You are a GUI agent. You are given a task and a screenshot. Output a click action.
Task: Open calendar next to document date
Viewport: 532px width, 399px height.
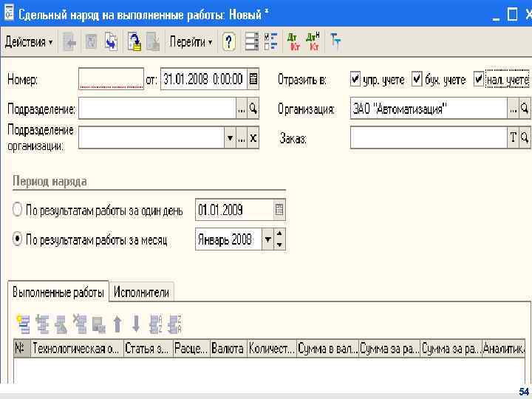[253, 79]
